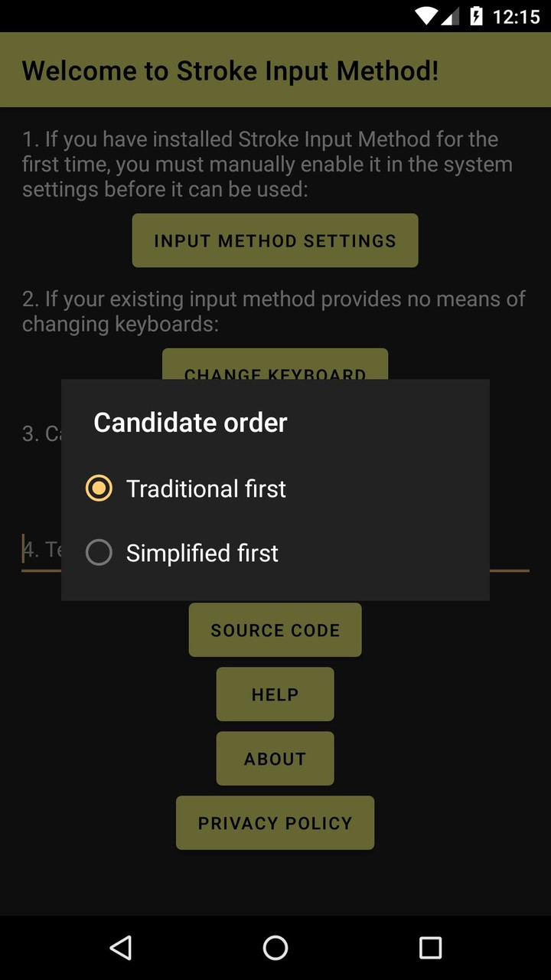This screenshot has height=980, width=551.
Task: Tap the Welcome to Stroke Input Method heading
Action: (230, 70)
